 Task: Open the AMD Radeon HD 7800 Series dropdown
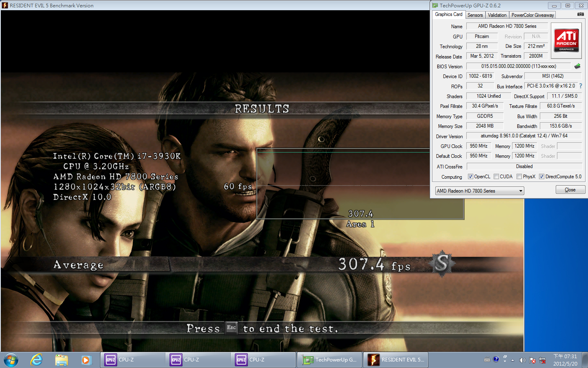pyautogui.click(x=479, y=191)
